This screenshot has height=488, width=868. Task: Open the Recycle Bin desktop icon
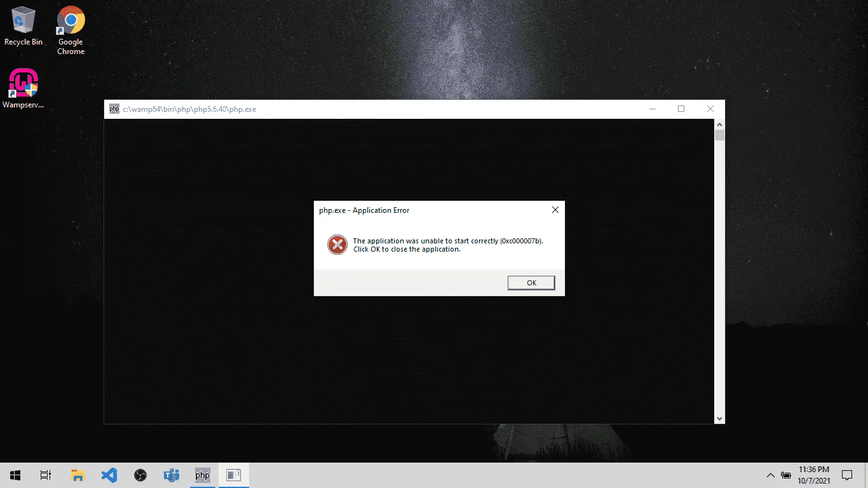(x=24, y=25)
